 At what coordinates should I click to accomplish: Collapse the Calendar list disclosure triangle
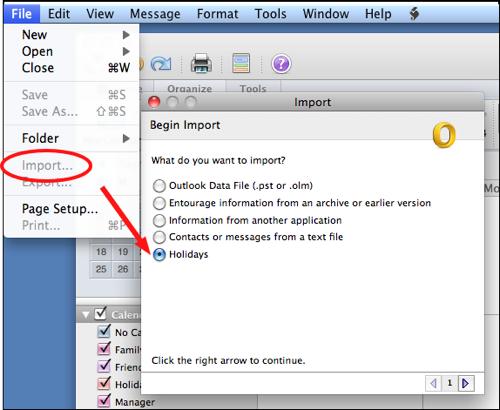click(x=86, y=314)
